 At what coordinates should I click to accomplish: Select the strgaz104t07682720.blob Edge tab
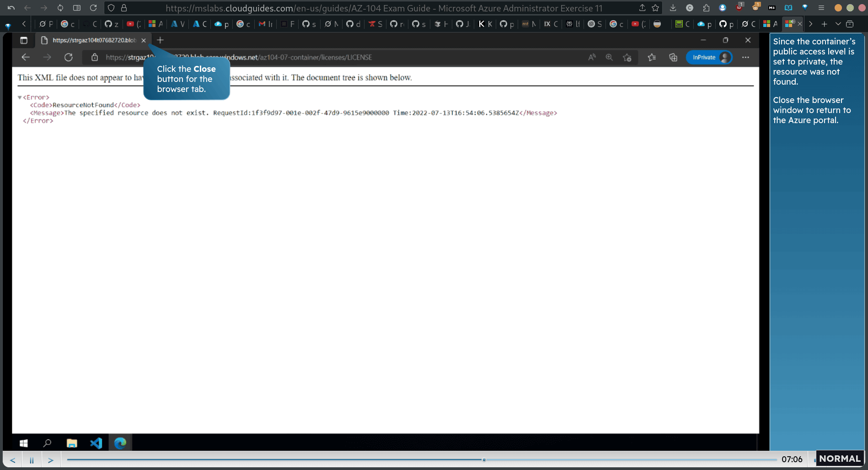pyautogui.click(x=94, y=40)
